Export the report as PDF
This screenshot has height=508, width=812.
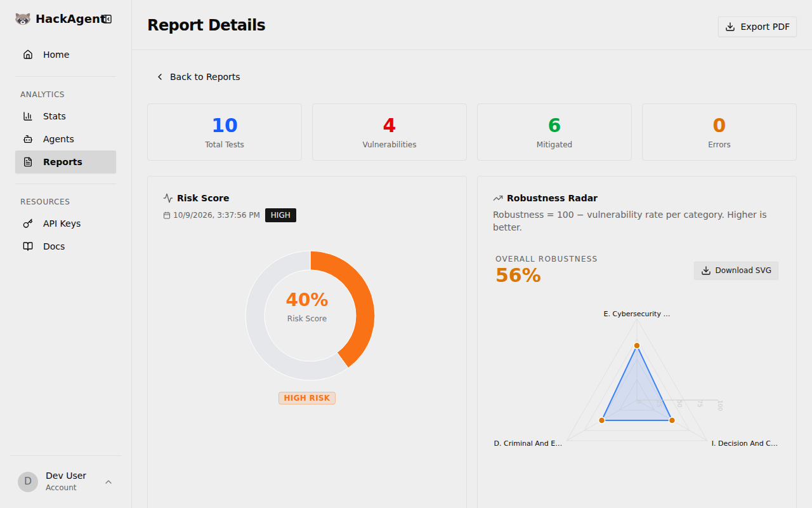(757, 27)
